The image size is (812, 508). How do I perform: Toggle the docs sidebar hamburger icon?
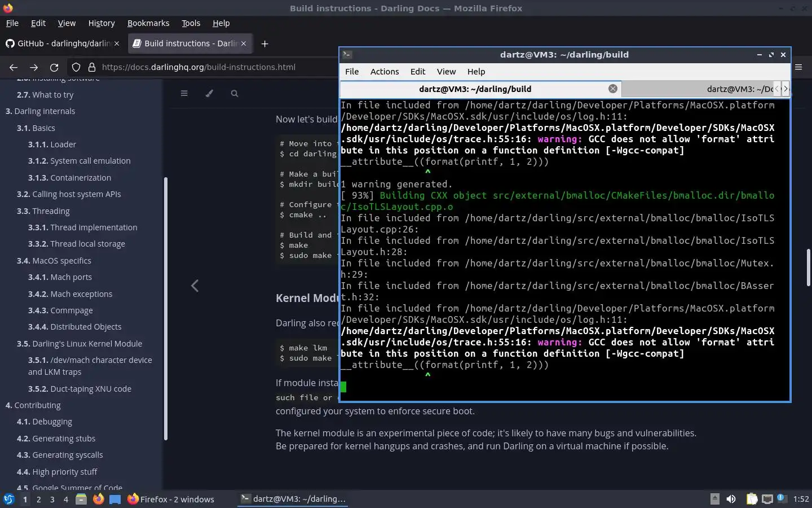coord(184,93)
